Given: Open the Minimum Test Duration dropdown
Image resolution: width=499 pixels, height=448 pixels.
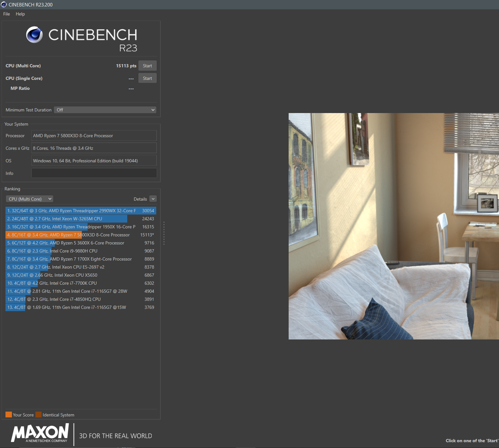Looking at the screenshot, I should point(105,110).
